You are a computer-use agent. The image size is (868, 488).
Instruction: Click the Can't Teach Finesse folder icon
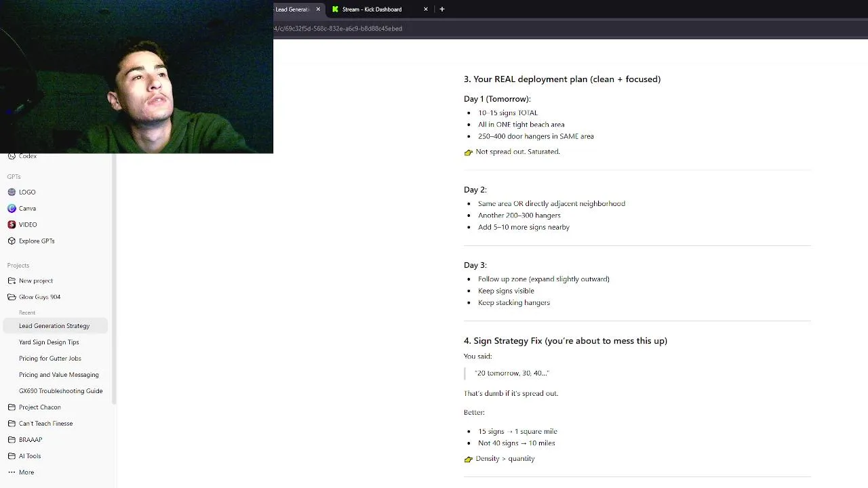click(12, 424)
